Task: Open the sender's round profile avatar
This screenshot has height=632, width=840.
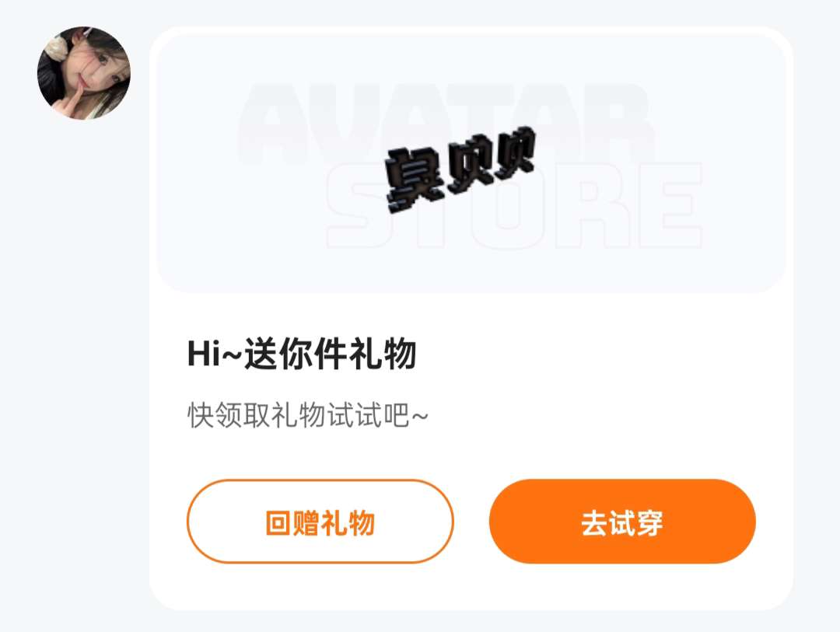Action: (83, 73)
